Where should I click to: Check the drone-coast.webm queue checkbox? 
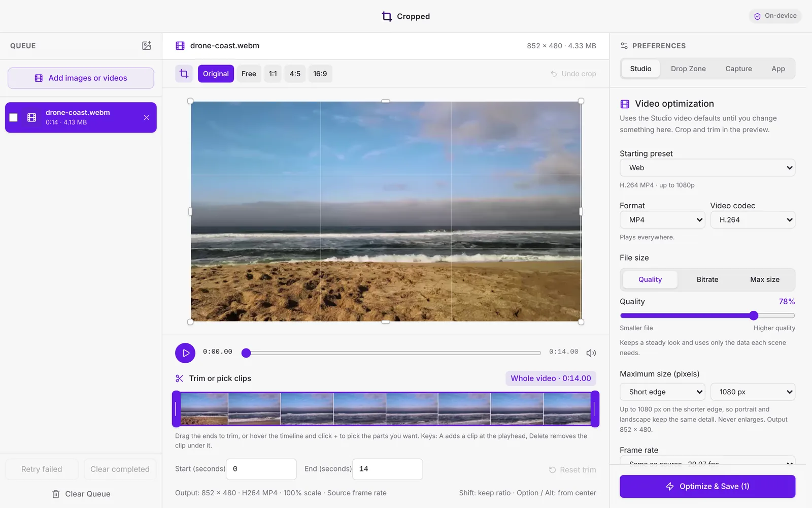14,117
